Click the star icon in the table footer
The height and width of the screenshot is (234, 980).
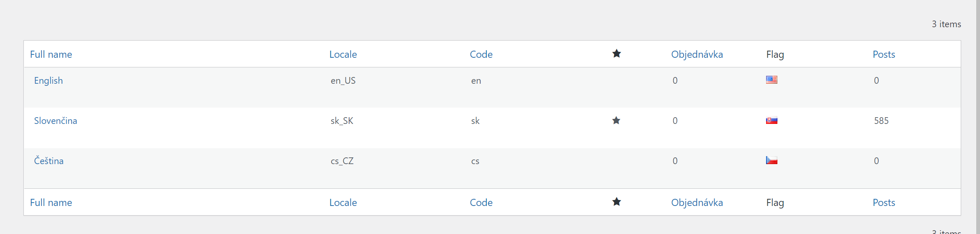[617, 202]
